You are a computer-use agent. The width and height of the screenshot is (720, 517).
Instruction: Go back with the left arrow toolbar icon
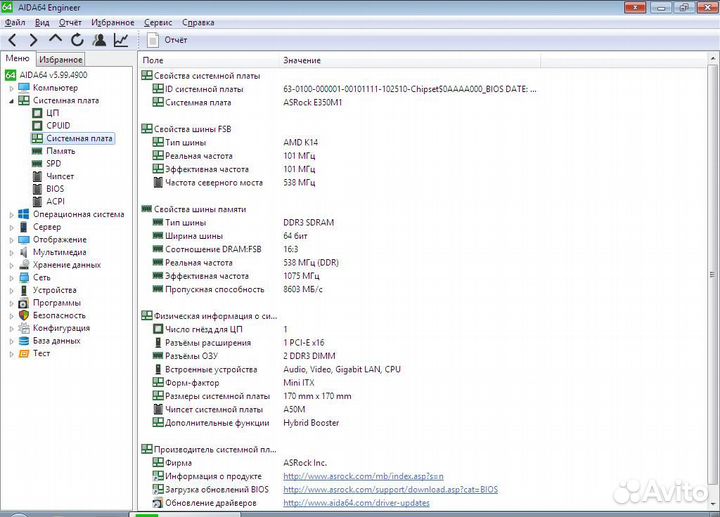coord(12,40)
